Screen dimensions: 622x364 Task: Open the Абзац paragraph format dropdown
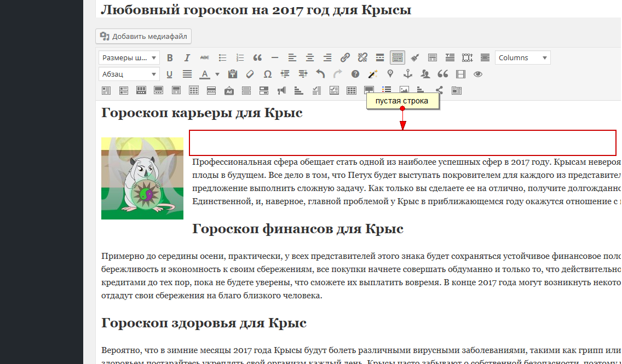pyautogui.click(x=129, y=74)
